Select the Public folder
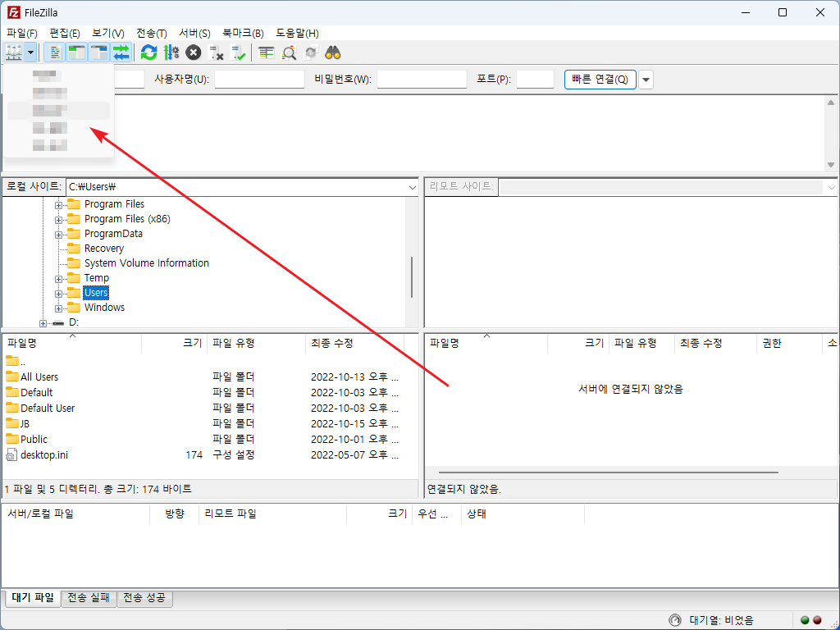This screenshot has width=840, height=630. point(34,439)
